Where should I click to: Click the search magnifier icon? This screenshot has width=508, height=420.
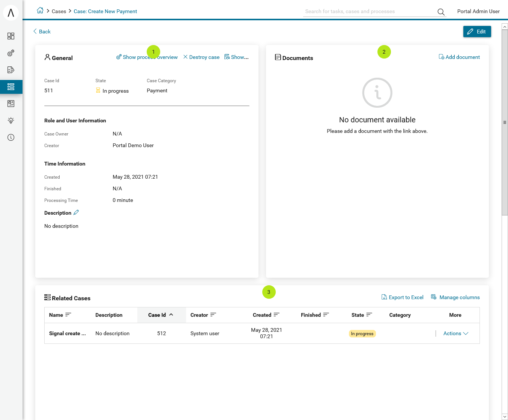(441, 12)
